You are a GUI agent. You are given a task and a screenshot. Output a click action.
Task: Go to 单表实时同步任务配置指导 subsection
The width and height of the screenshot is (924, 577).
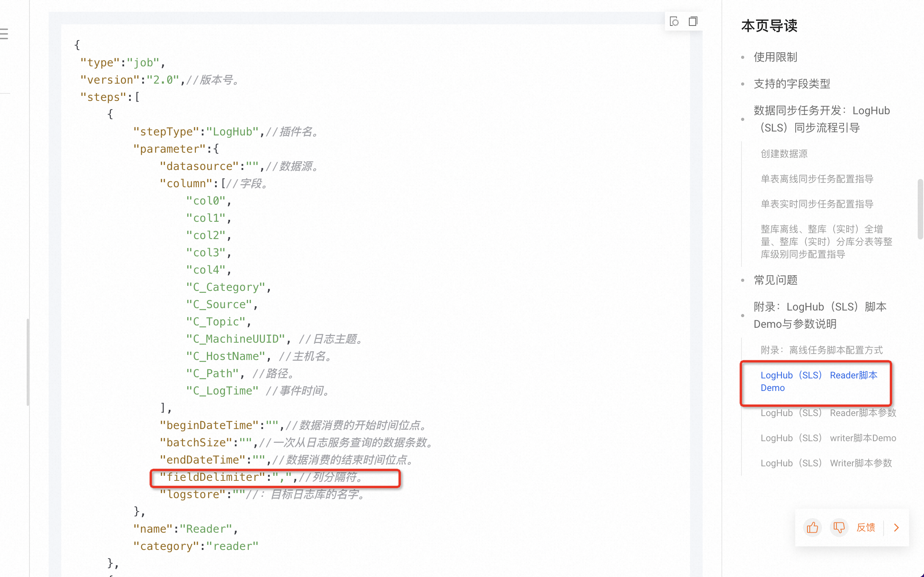817,204
